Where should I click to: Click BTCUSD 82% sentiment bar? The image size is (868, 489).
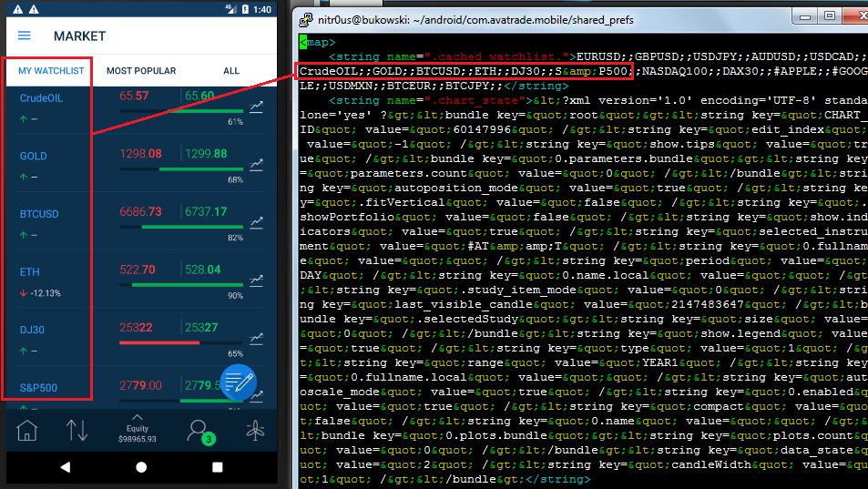(181, 227)
